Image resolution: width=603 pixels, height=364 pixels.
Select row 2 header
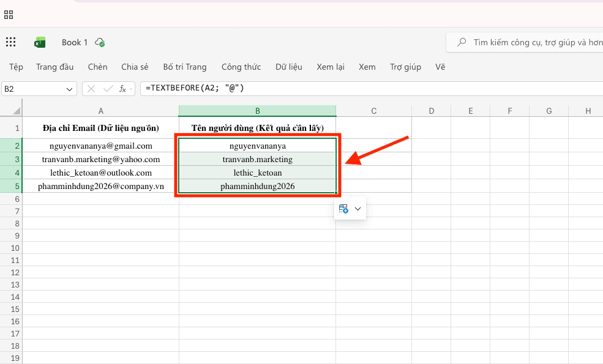[x=11, y=146]
